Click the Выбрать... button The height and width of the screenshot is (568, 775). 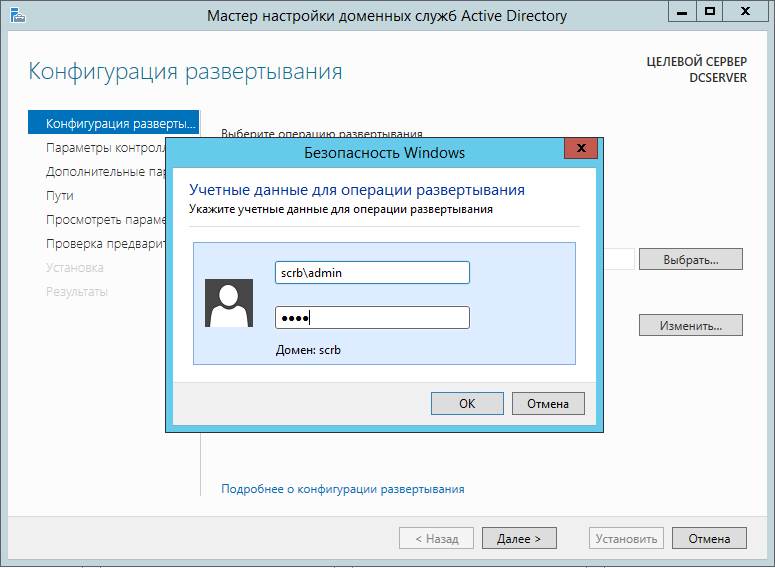pyautogui.click(x=690, y=259)
